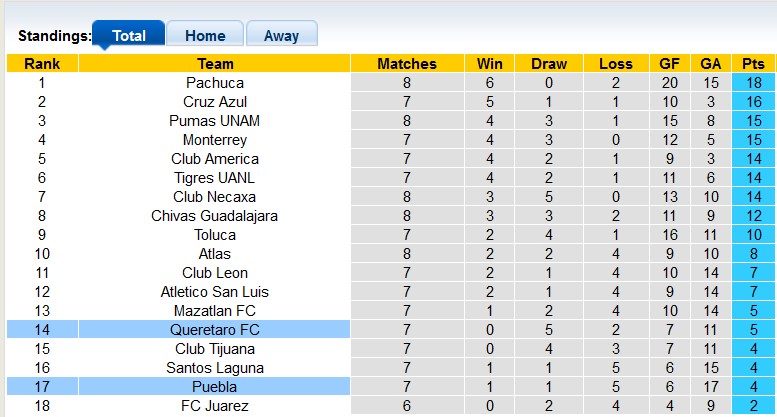Screen dimensions: 777x417
Task: Open the Home standings tab
Action: click(x=205, y=36)
